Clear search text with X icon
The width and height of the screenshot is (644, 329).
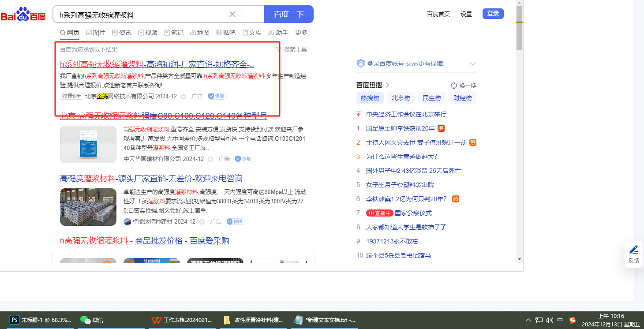pos(232,14)
